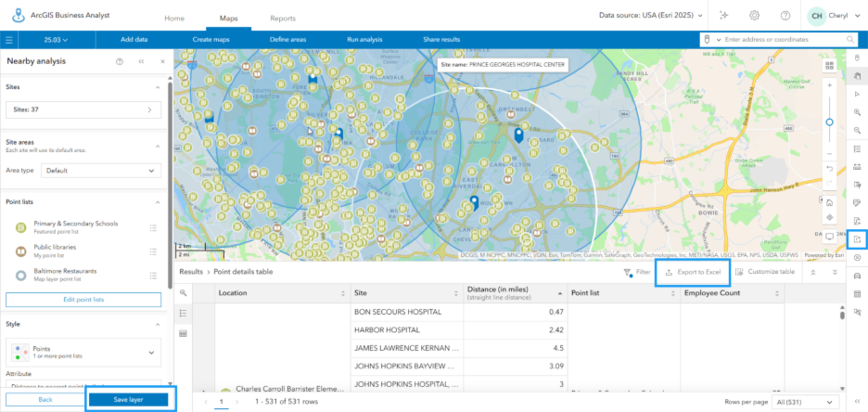Click the AI assistant sparkle icon
The width and height of the screenshot is (868, 412).
(723, 16)
